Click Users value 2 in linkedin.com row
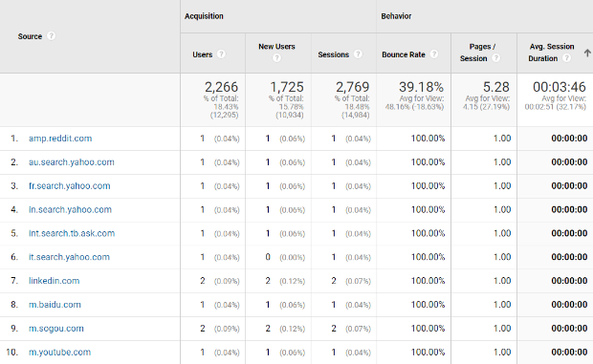The width and height of the screenshot is (593, 364). coord(203,281)
